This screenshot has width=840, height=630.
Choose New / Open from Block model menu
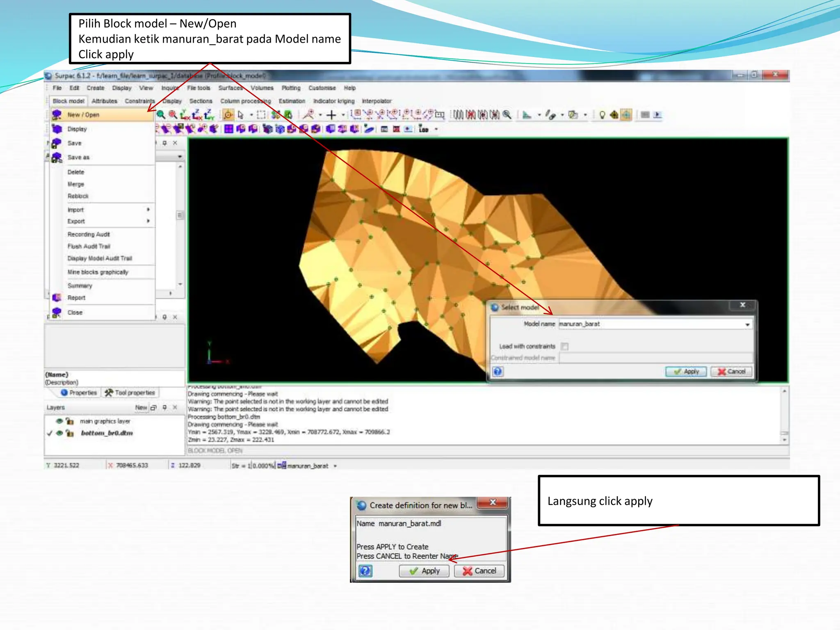[83, 115]
